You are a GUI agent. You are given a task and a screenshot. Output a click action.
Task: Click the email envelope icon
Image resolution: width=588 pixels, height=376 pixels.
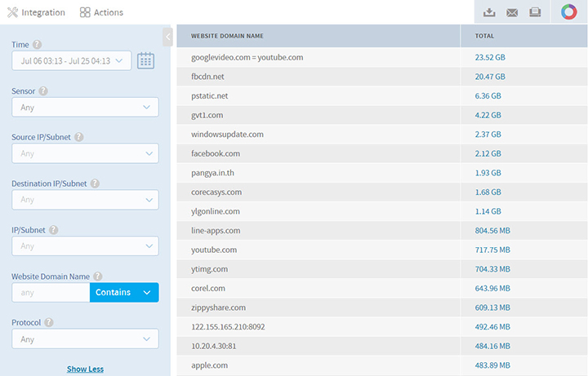pos(512,12)
